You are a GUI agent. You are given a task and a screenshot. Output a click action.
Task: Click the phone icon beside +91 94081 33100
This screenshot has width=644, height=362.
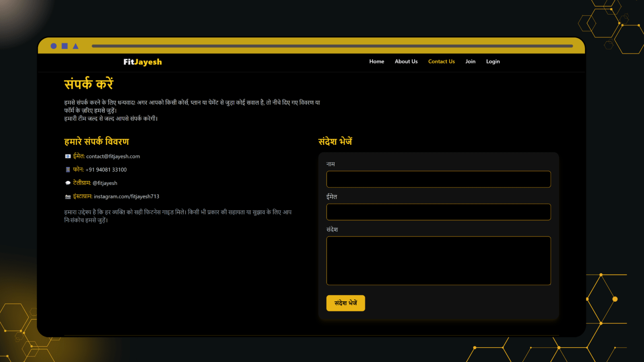[68, 170]
